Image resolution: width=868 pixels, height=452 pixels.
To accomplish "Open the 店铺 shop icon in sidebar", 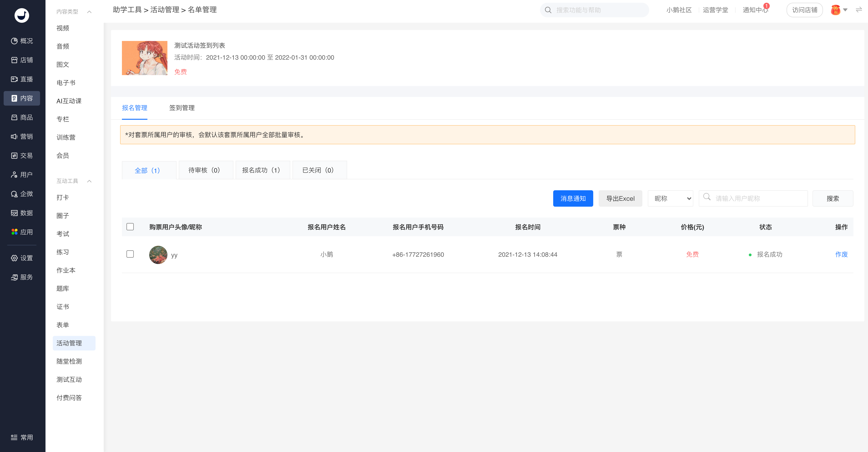I will tap(14, 60).
